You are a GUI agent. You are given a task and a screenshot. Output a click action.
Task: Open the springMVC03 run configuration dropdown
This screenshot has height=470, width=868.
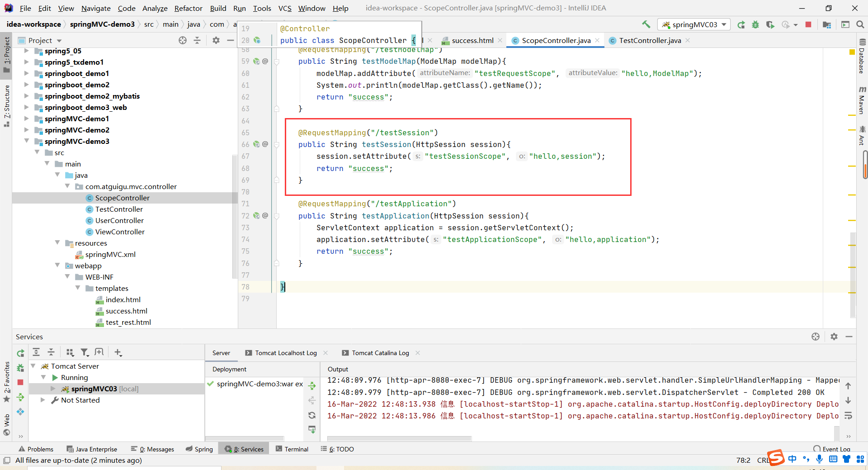[x=694, y=24]
